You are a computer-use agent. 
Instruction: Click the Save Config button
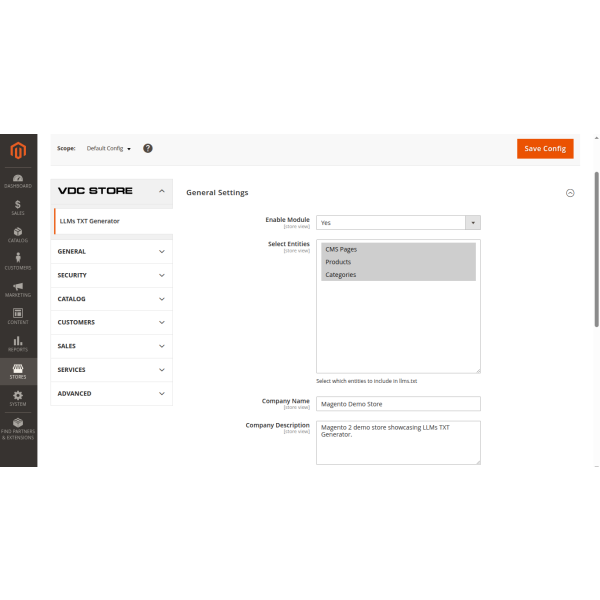coord(545,148)
